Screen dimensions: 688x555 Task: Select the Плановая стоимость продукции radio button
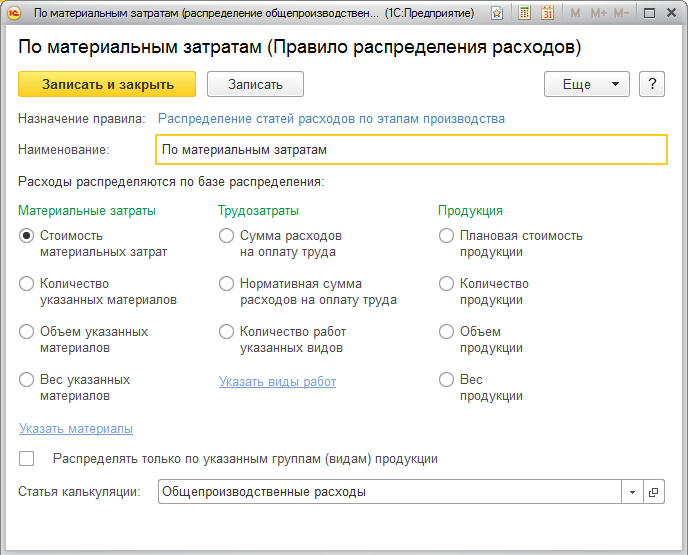[447, 236]
